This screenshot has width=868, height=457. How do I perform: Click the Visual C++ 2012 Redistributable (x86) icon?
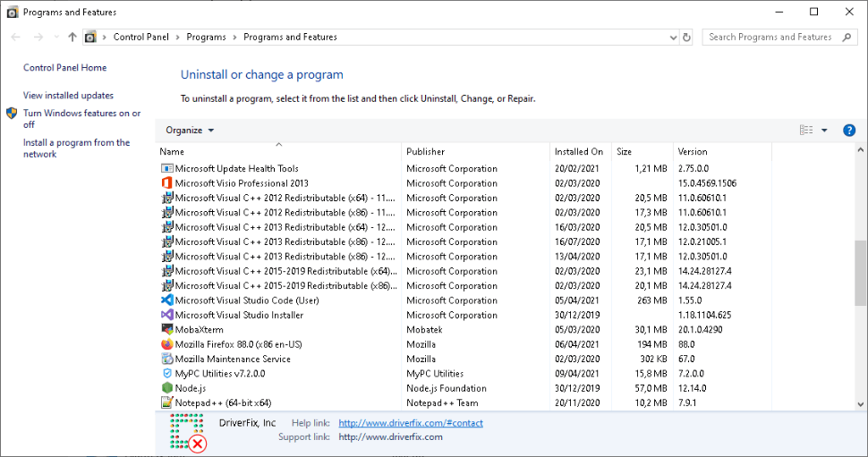click(x=166, y=213)
